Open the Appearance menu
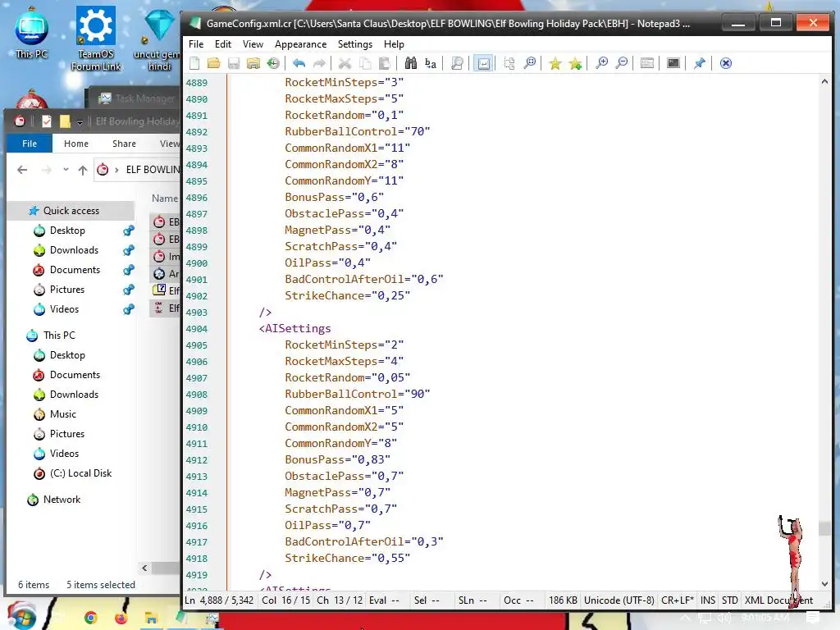The height and width of the screenshot is (630, 840). [x=300, y=44]
